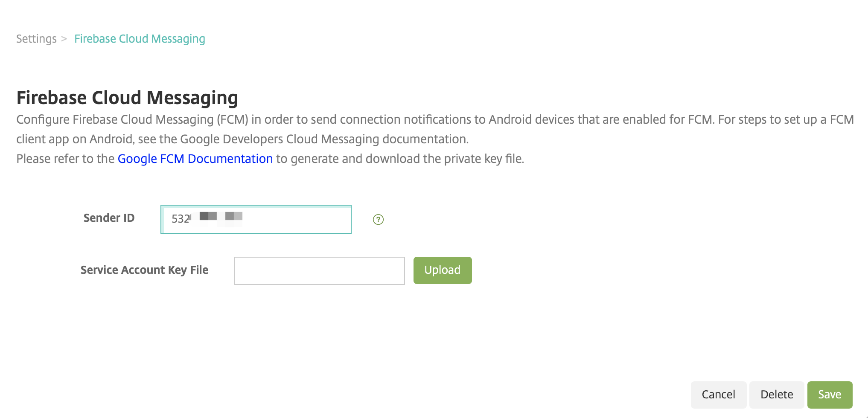The image size is (868, 418).
Task: Click the Delete button
Action: coord(777,395)
